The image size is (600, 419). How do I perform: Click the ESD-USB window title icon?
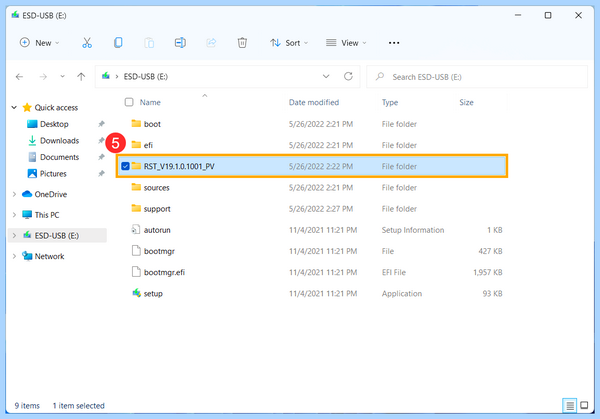[15, 15]
